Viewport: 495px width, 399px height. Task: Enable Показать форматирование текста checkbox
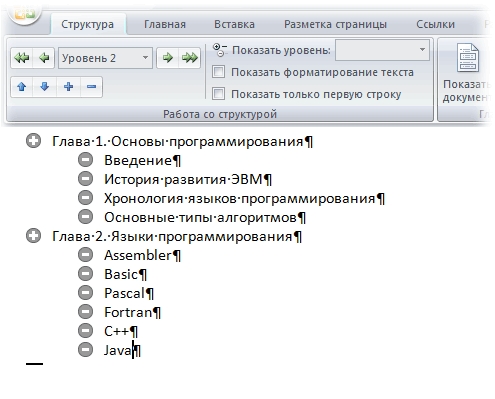[x=218, y=72]
